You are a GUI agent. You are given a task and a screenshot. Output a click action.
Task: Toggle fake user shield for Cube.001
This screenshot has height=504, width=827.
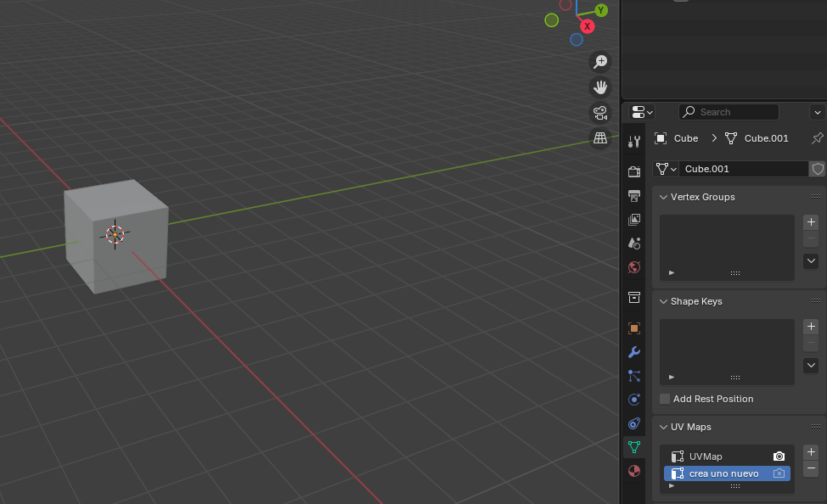click(x=818, y=169)
